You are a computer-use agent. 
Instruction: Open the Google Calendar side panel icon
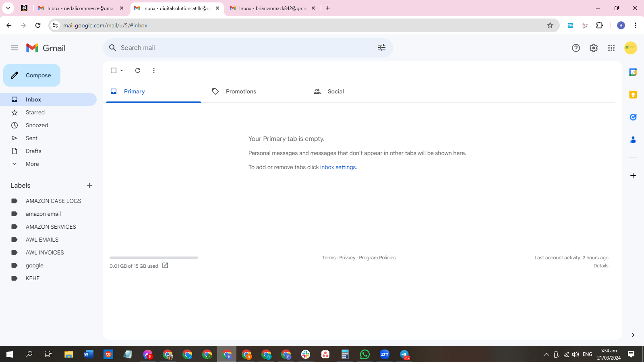tap(633, 72)
